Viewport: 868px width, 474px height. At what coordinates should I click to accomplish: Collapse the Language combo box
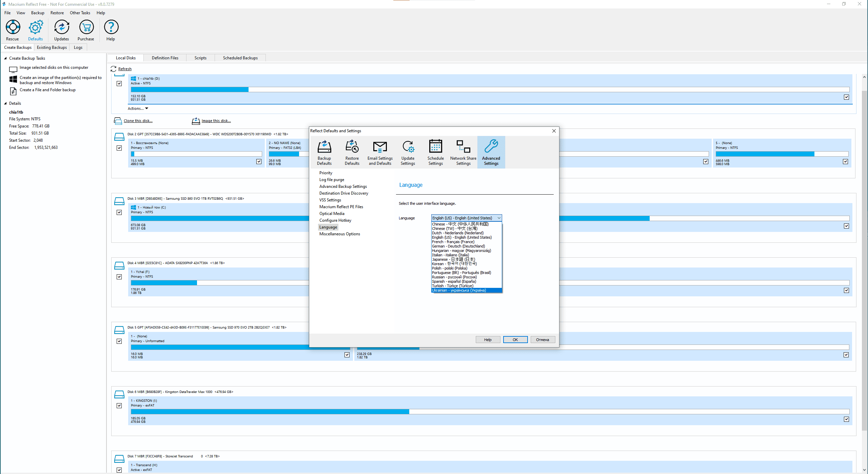(x=499, y=218)
